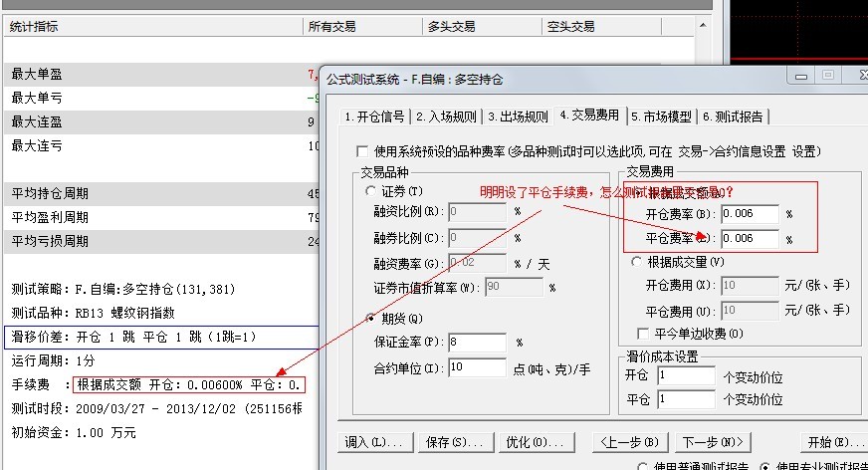Image resolution: width=868 pixels, height=470 pixels.
Task: Select the 期货(Q) radio option
Action: (370, 318)
